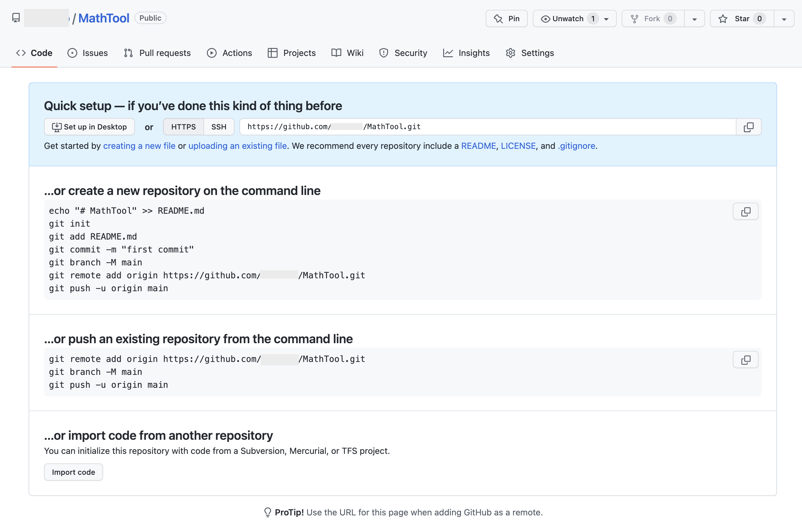Toggle Unwatch for this repository
Viewport: 802px width, 532px height.
(x=568, y=19)
